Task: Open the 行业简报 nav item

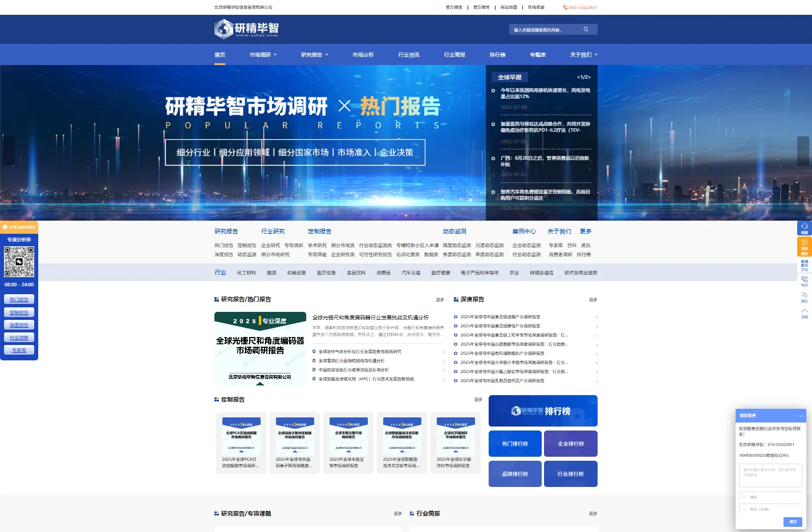Action: coord(454,55)
